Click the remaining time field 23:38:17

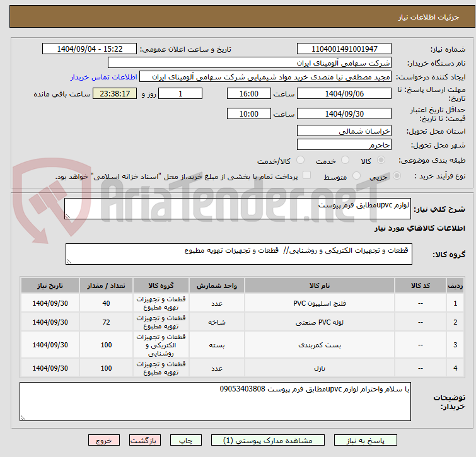(x=115, y=93)
